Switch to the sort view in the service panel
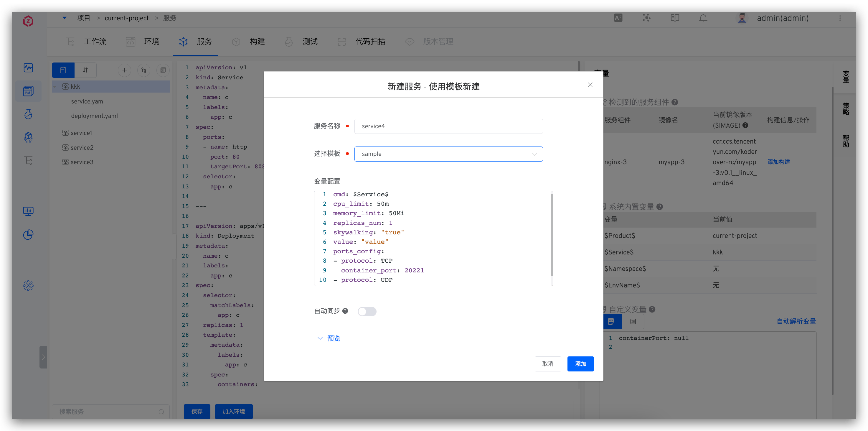This screenshot has width=868, height=431. click(85, 70)
